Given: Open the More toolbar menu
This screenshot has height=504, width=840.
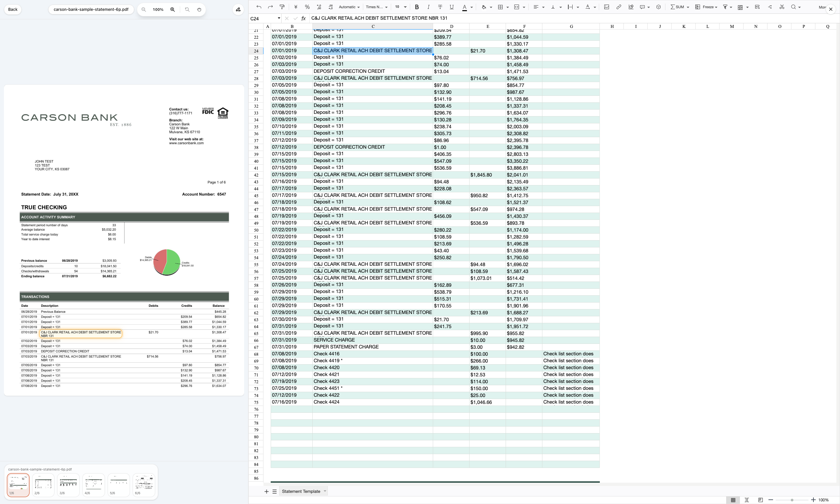Looking at the screenshot, I should pos(822,7).
